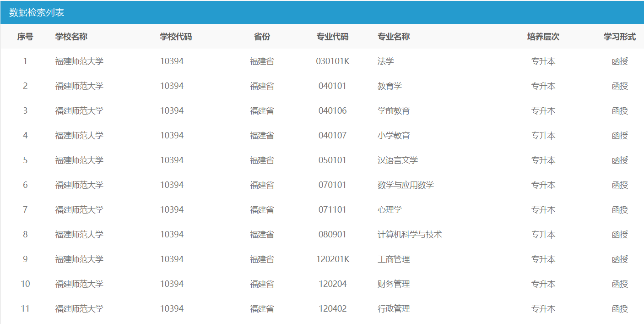Select the 行政管理 major name
The width and height of the screenshot is (644, 324).
point(394,309)
